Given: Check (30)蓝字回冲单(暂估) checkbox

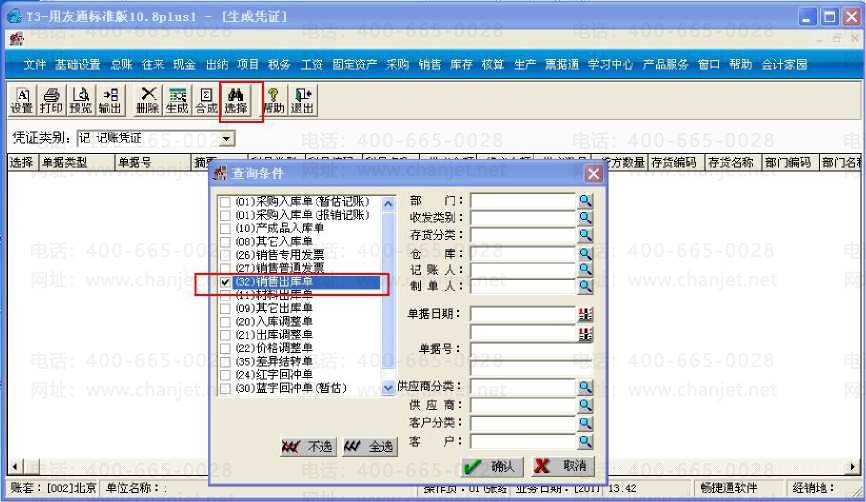Looking at the screenshot, I should pyautogui.click(x=225, y=389).
